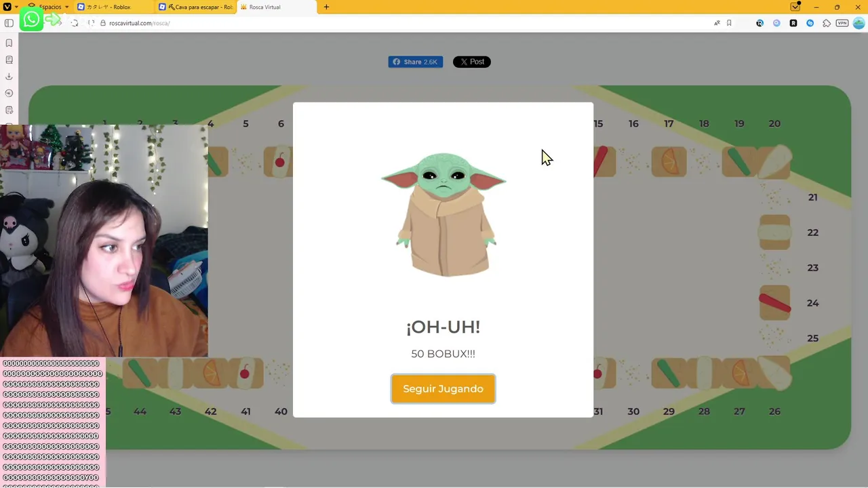Click slice number 5 label
Image resolution: width=868 pixels, height=488 pixels.
(245, 123)
